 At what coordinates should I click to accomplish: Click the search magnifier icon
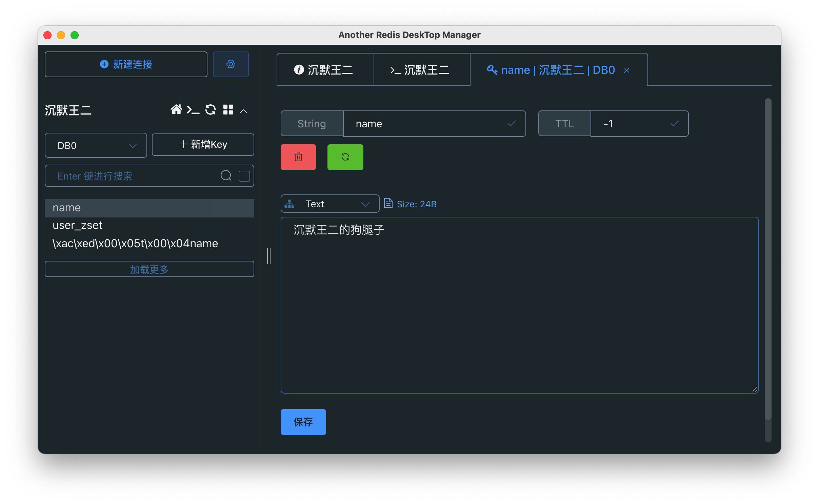click(x=226, y=175)
